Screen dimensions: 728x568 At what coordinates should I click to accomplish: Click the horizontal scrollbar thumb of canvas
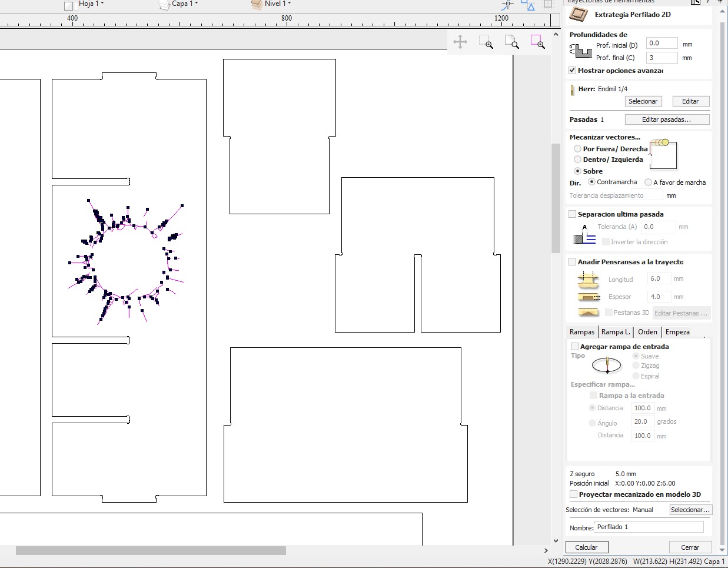pos(151,551)
